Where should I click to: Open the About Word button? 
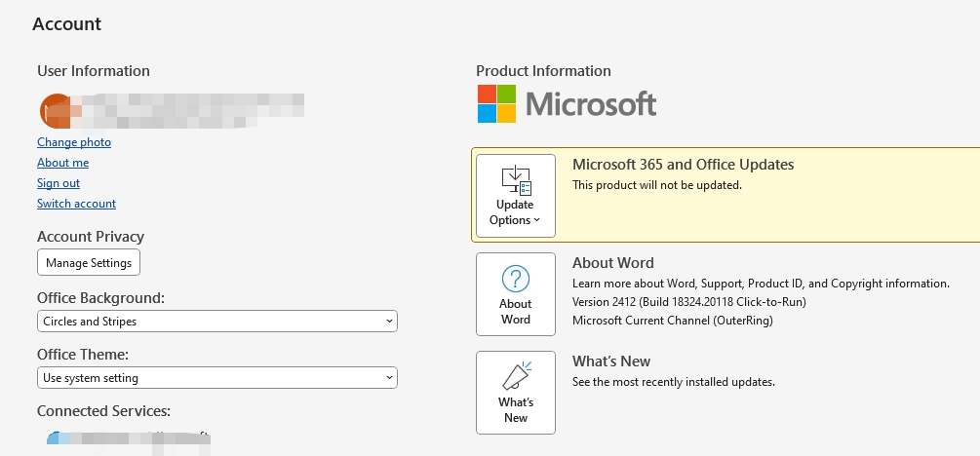click(x=516, y=294)
